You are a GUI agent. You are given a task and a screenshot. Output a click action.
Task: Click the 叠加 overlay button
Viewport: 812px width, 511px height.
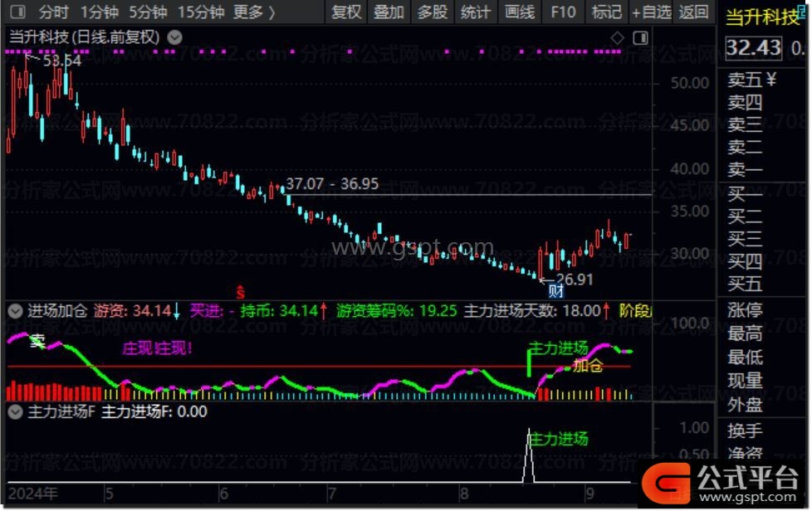389,12
